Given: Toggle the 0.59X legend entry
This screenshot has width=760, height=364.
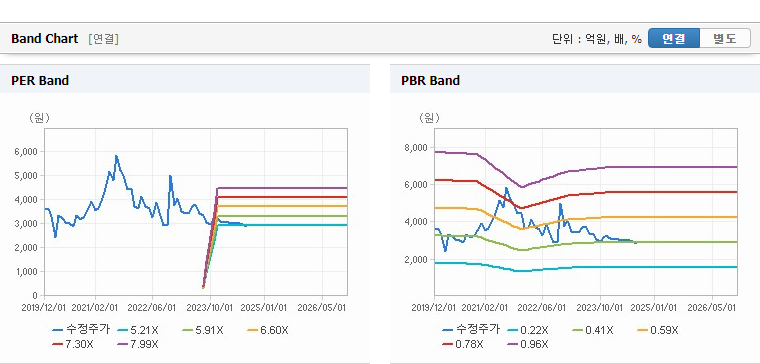Looking at the screenshot, I should (657, 330).
